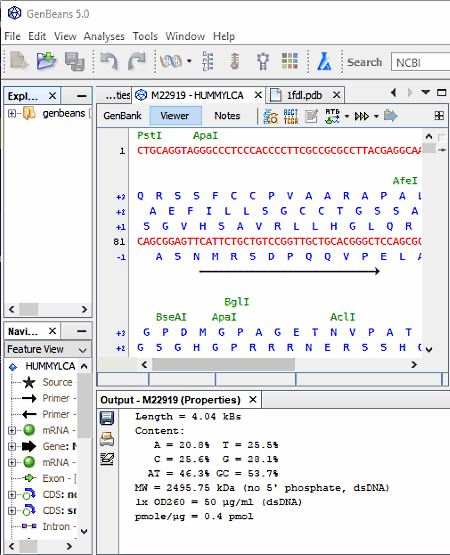Image resolution: width=450 pixels, height=555 pixels.
Task: Open file with the folder arrow icon
Action: [46, 61]
